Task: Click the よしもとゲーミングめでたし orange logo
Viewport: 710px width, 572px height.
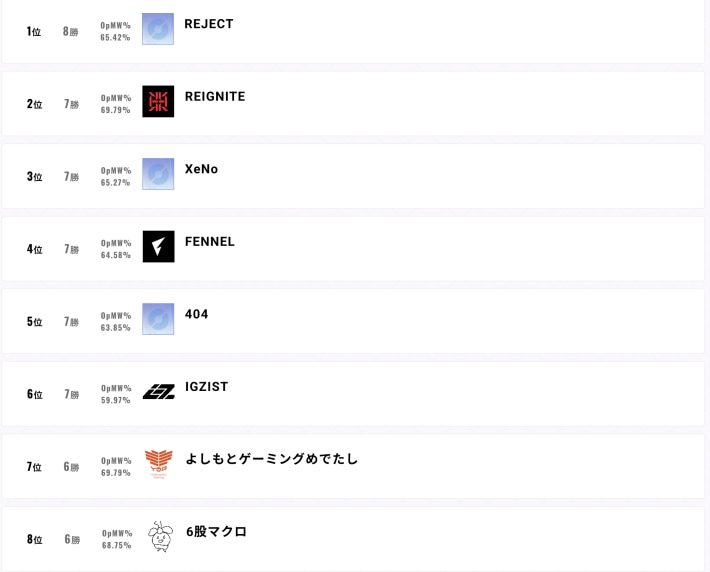Action: 158,464
